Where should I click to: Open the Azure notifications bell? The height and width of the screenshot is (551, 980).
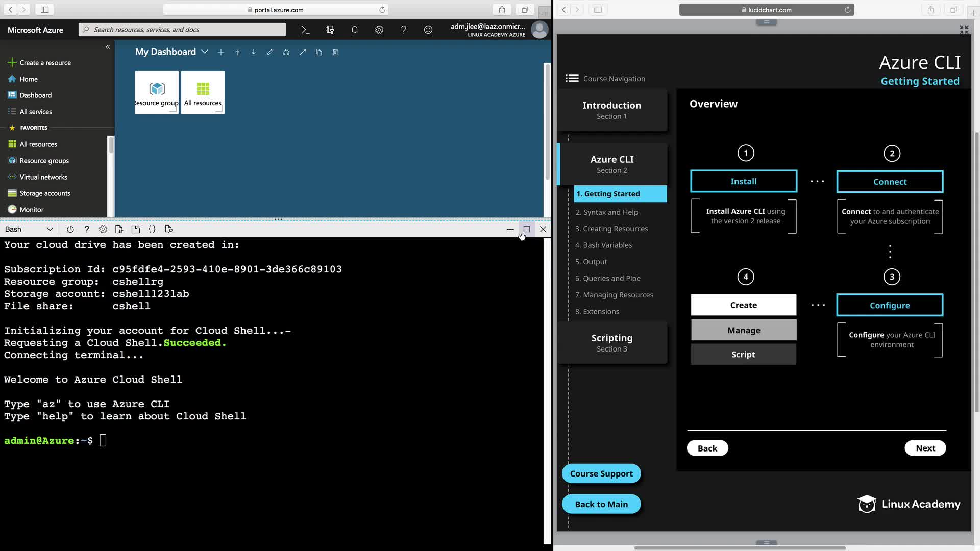pos(355,30)
